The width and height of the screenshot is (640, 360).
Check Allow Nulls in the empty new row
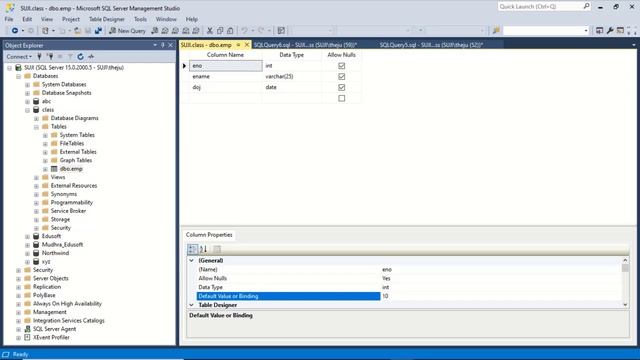(x=342, y=98)
